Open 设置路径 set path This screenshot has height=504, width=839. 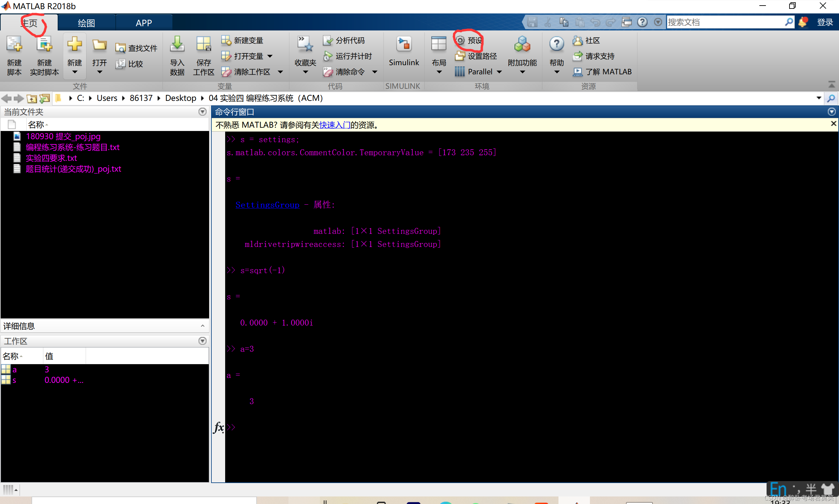point(476,56)
